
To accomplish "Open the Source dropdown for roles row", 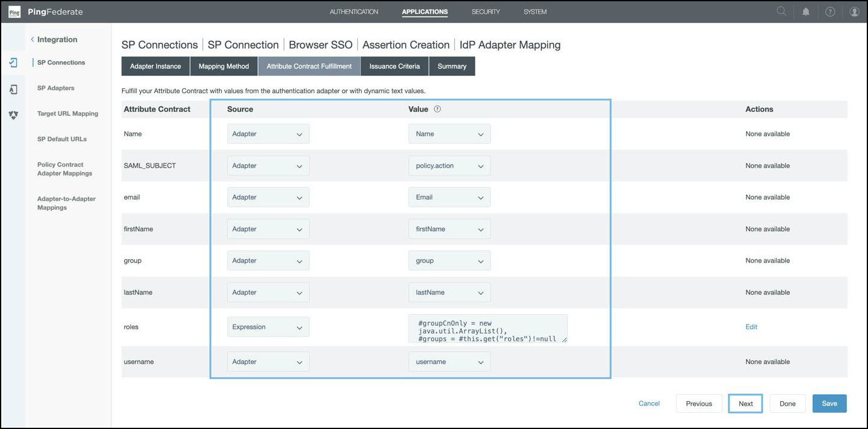I will (268, 327).
